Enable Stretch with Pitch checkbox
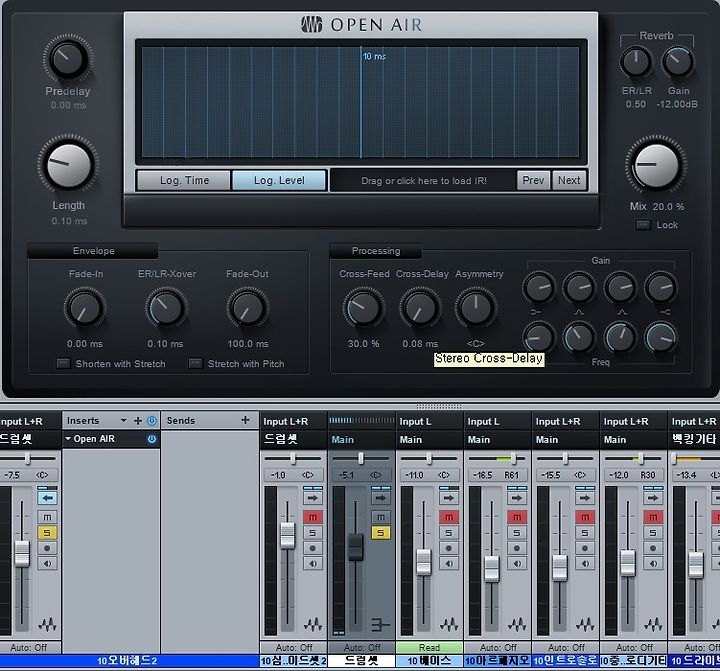This screenshot has width=720, height=671. (195, 364)
